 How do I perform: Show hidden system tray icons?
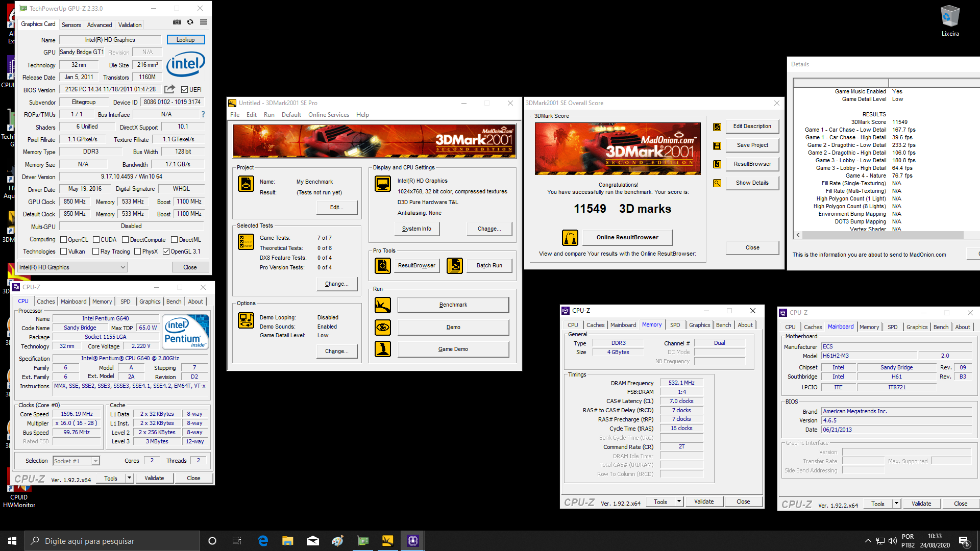868,541
